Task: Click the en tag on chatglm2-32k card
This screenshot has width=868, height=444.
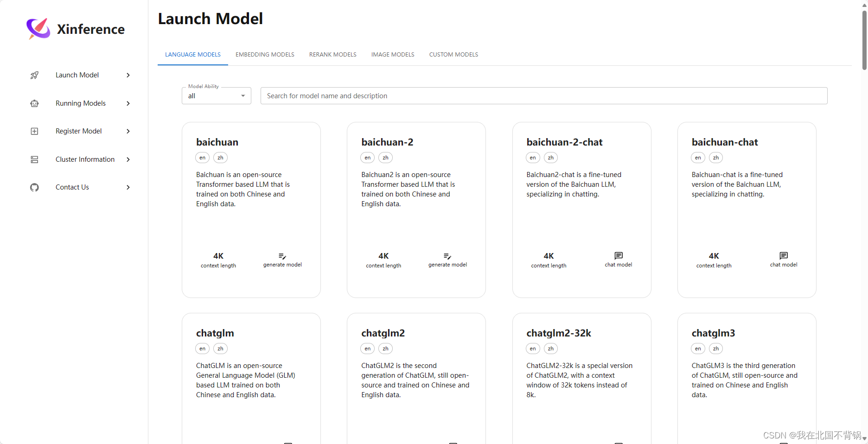Action: [533, 349]
